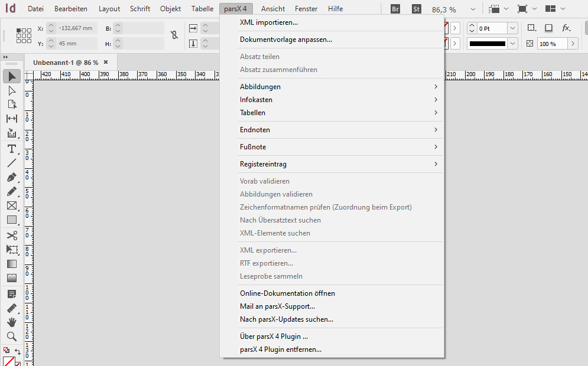
Task: Select the Gradient Swatch tool
Action: pos(12,264)
